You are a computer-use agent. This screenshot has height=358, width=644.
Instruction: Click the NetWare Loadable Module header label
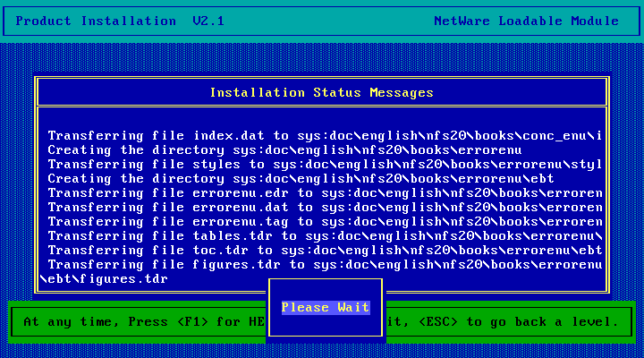(x=526, y=21)
